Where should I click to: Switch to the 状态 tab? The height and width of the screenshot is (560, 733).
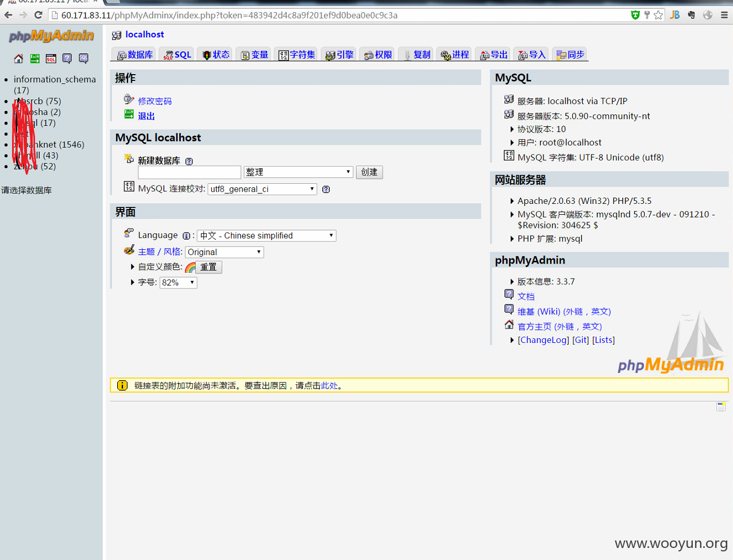(x=215, y=55)
